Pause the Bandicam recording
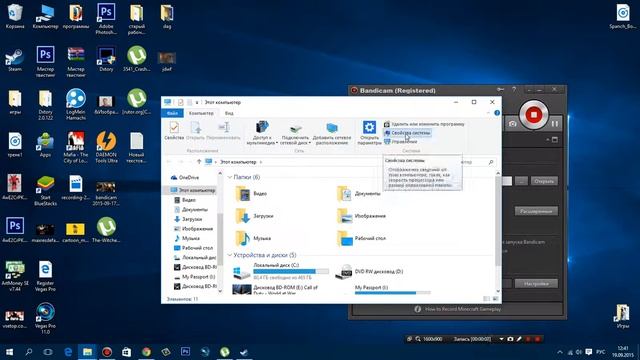The image size is (640, 360). point(555,123)
